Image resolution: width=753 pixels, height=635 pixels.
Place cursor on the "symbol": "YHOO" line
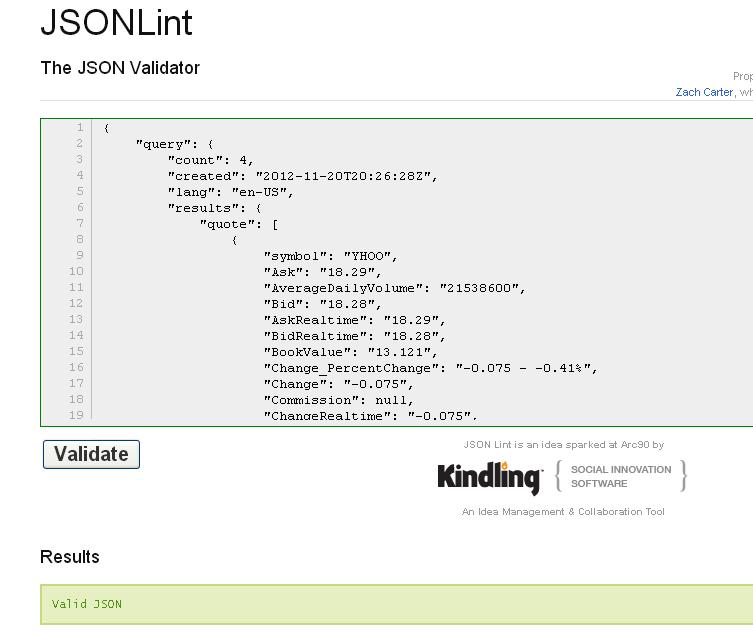tap(330, 256)
